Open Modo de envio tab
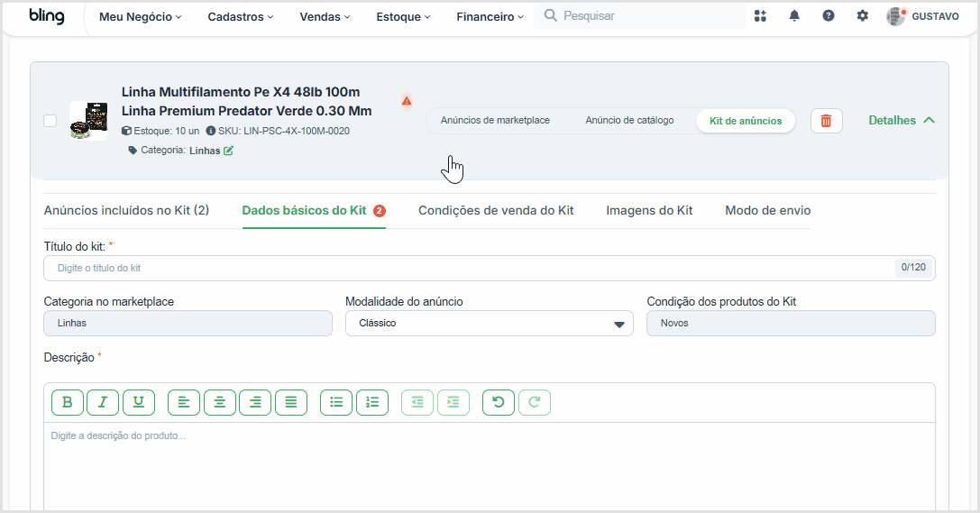 click(x=767, y=211)
